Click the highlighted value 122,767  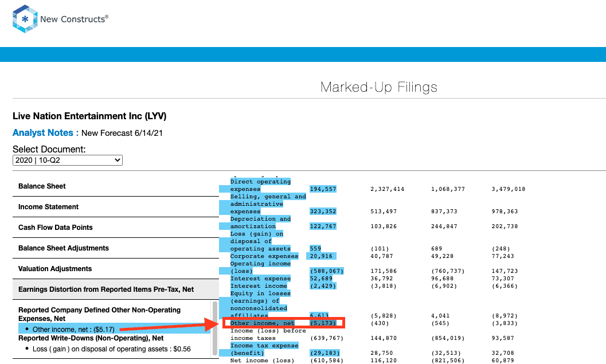pyautogui.click(x=323, y=226)
